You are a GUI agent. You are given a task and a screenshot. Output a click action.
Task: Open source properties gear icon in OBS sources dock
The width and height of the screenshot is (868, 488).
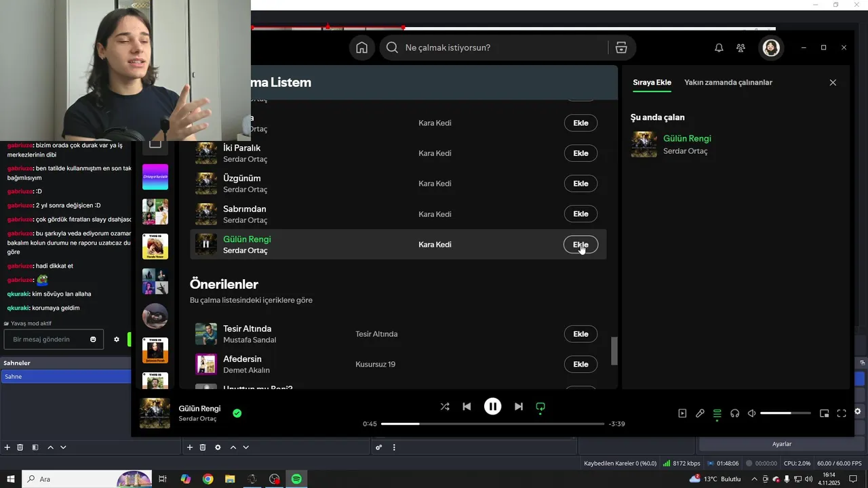[218, 447]
